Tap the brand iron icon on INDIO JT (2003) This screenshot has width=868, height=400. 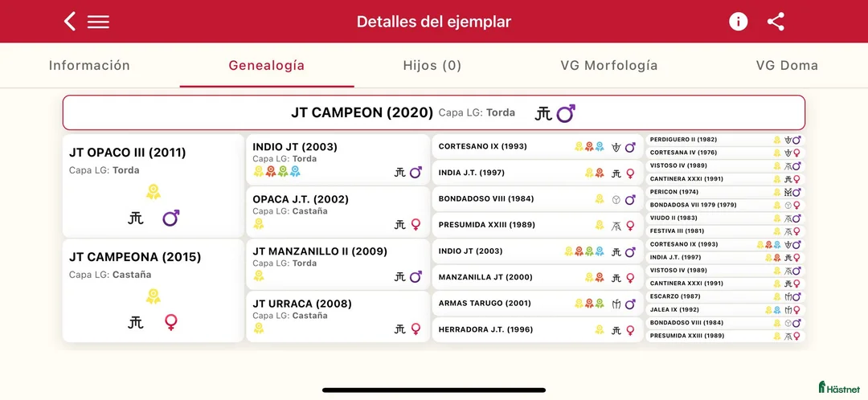[x=399, y=172]
